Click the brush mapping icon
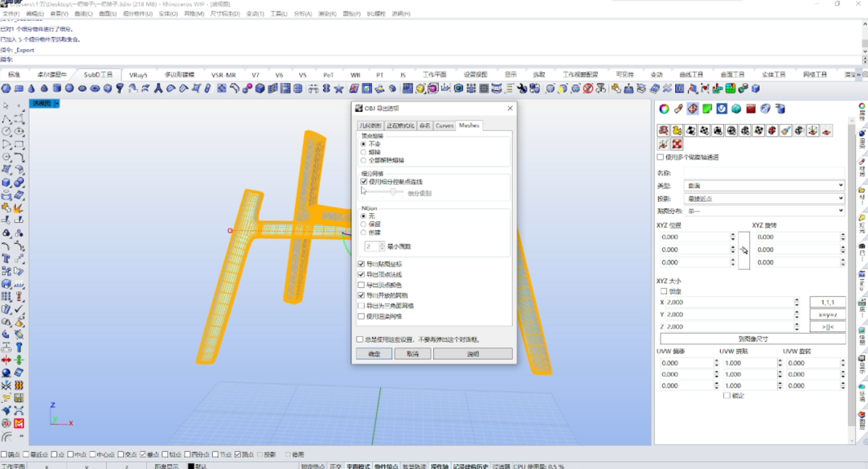The height and width of the screenshot is (469, 868). point(785,131)
